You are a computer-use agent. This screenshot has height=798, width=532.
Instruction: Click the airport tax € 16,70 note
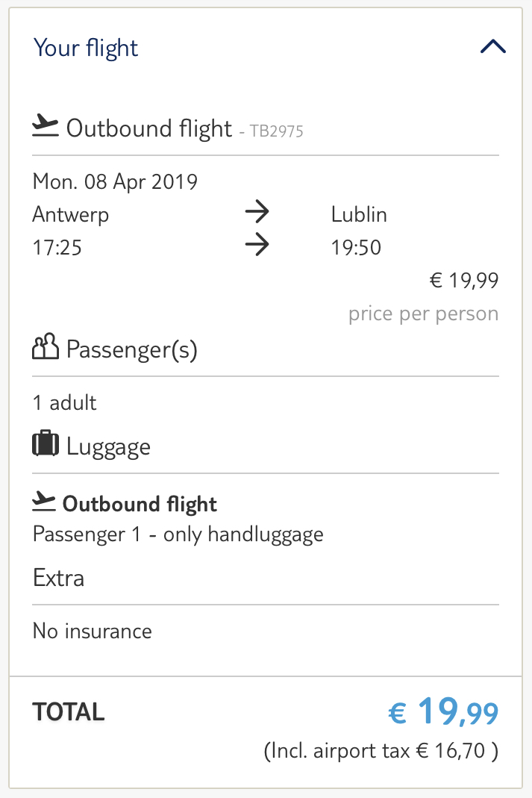(381, 751)
